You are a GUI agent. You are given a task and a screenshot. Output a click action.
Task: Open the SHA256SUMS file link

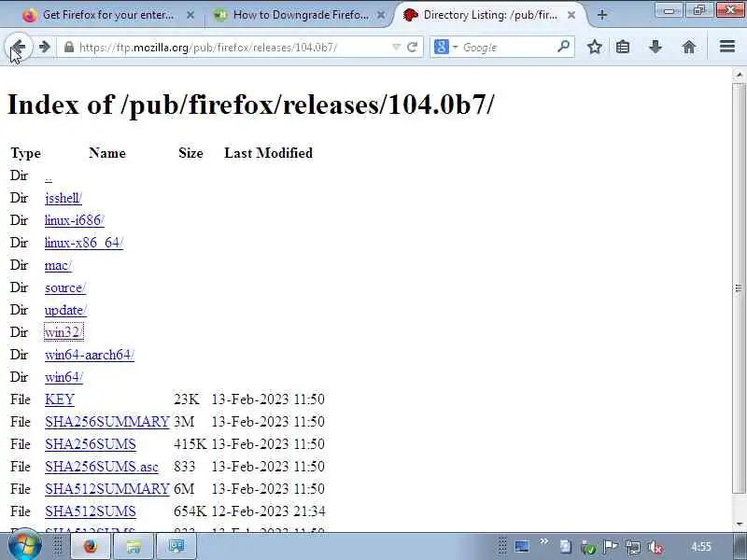91,444
